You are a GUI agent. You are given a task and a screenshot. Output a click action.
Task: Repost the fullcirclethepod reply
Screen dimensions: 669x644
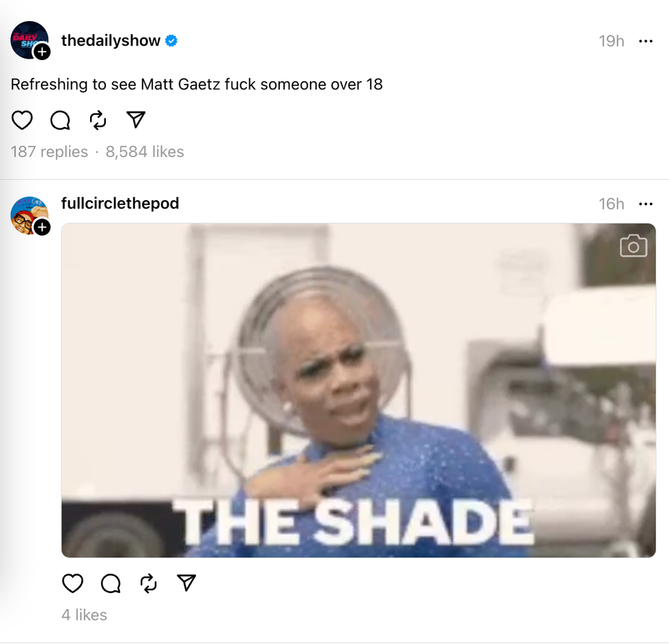tap(149, 583)
